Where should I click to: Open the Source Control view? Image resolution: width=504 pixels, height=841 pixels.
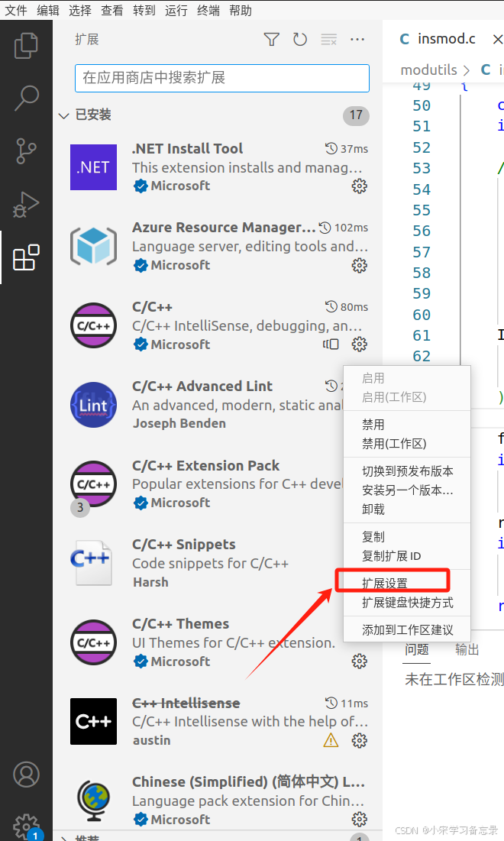click(26, 150)
